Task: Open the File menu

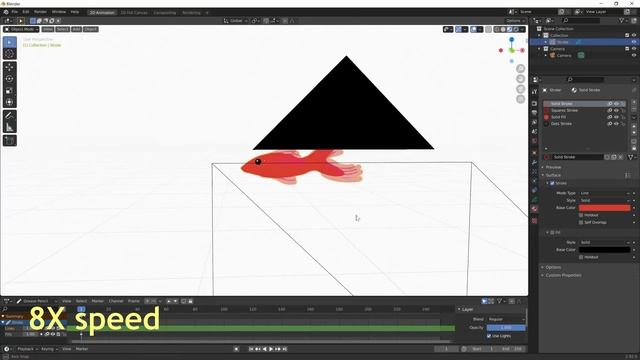Action: click(15, 12)
